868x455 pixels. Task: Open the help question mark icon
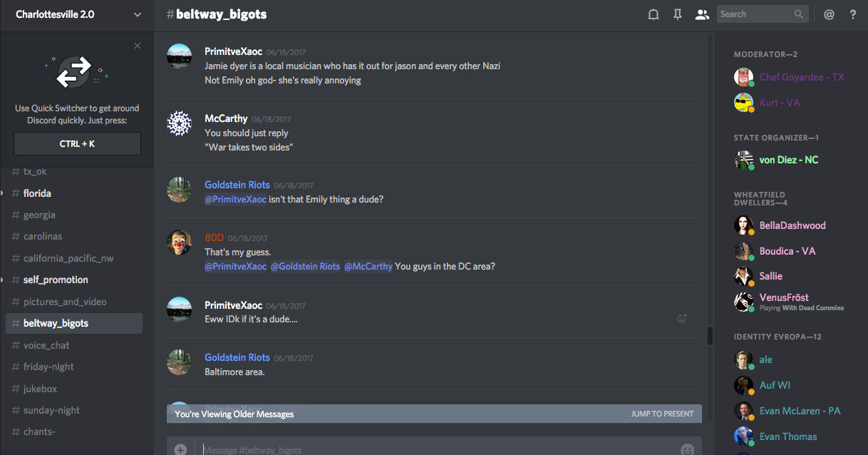coord(853,14)
